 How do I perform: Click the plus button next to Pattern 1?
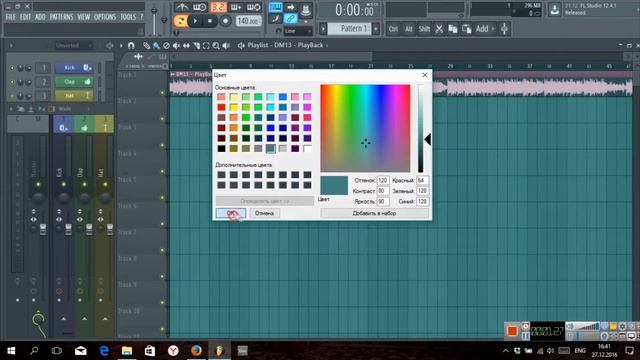(x=376, y=29)
